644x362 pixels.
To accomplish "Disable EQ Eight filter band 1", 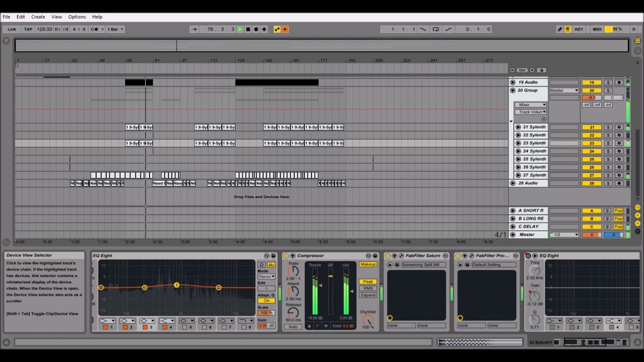I will coord(105,327).
